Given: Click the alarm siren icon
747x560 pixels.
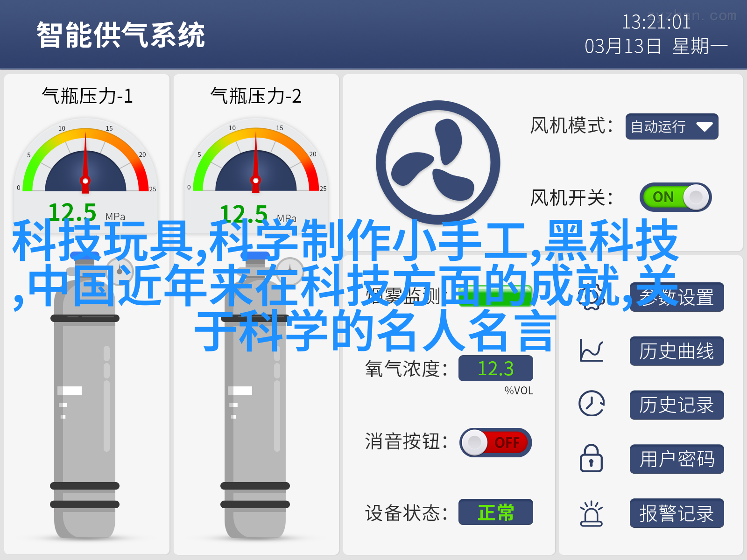Looking at the screenshot, I should 592,513.
